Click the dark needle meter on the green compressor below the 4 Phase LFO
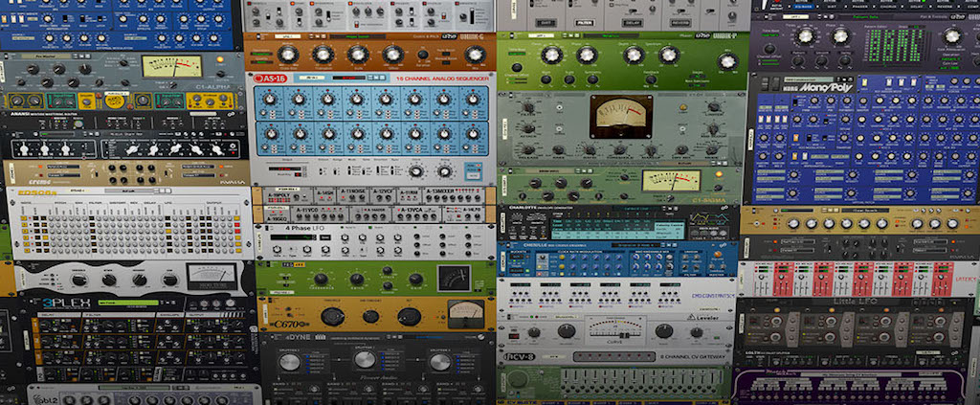980x405 pixels. [454, 278]
